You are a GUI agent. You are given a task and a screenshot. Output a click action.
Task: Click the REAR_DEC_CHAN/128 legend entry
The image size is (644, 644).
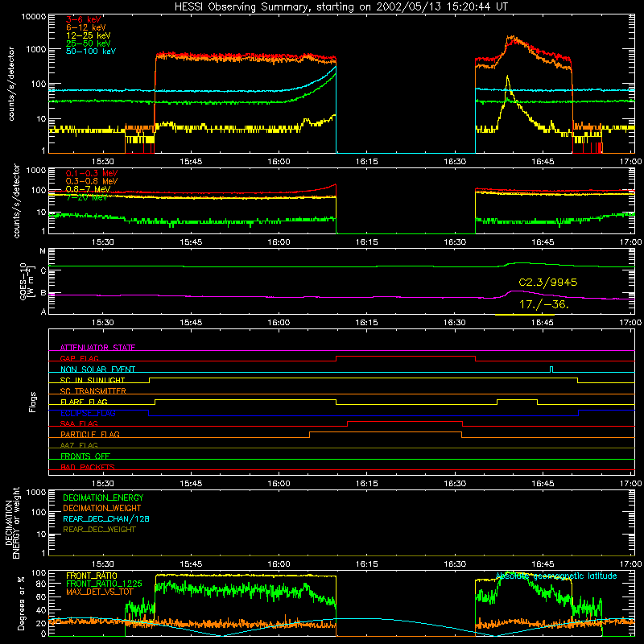(106, 518)
